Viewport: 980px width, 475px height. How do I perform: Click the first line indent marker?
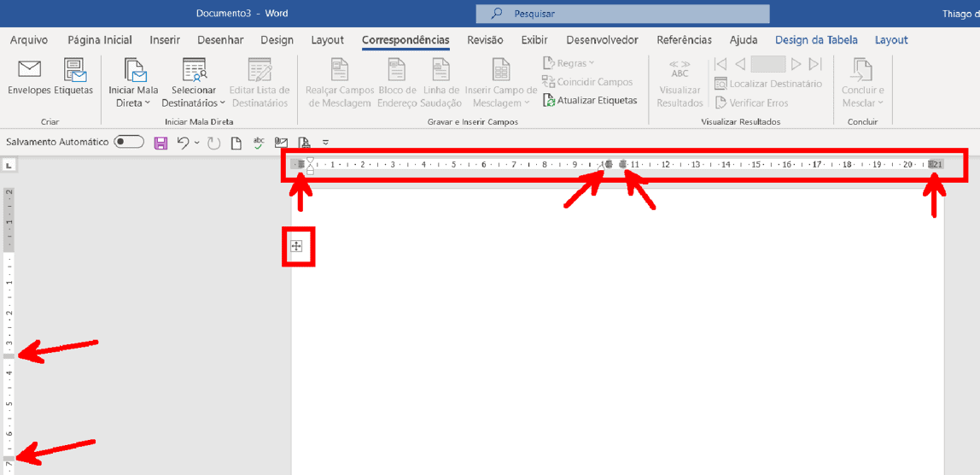tap(310, 161)
